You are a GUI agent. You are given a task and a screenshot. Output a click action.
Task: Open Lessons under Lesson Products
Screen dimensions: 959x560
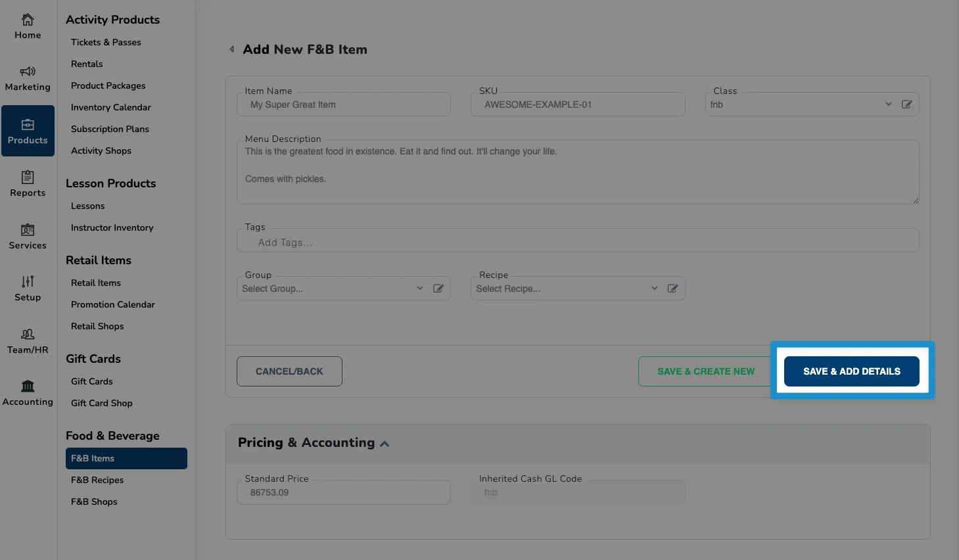(x=88, y=206)
